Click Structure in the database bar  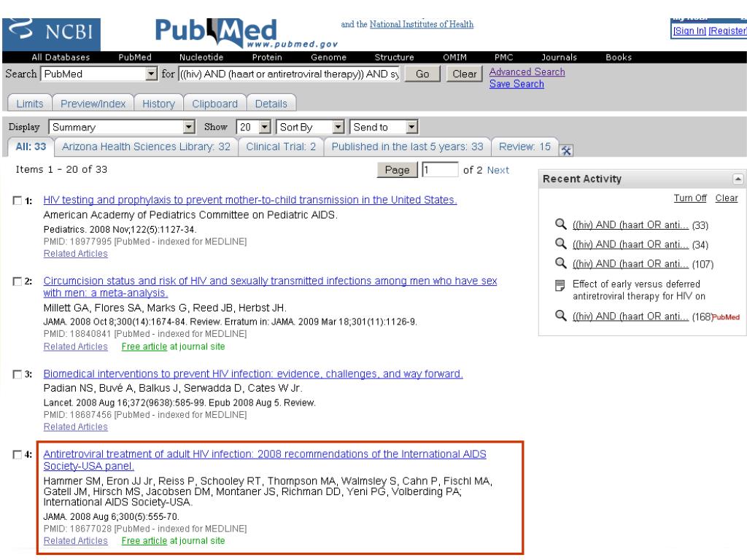(394, 57)
